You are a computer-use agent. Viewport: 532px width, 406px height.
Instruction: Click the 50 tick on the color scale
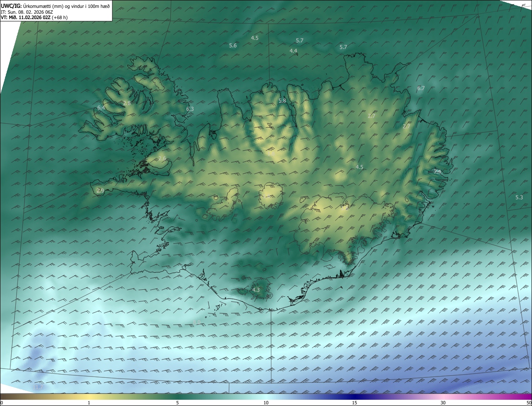(529, 403)
